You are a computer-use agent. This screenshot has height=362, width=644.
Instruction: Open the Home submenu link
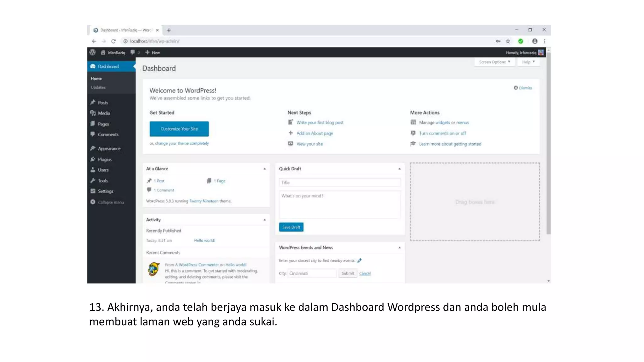coord(96,79)
